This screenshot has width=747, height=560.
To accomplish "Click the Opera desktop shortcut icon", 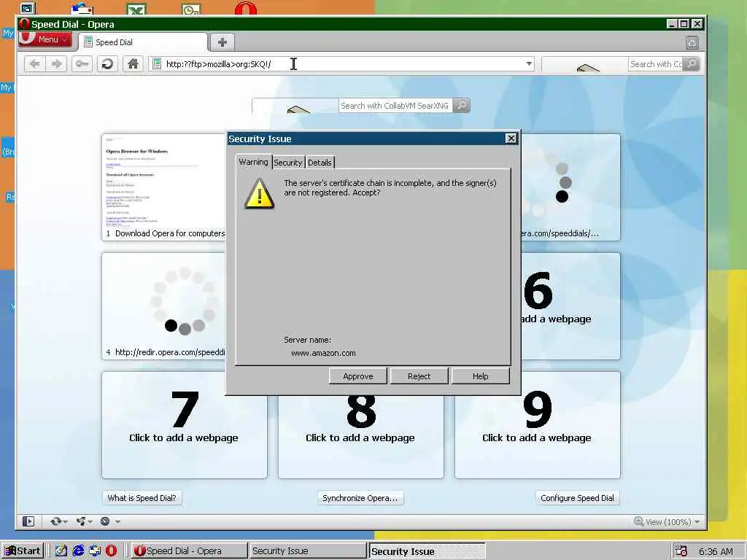I will [246, 8].
